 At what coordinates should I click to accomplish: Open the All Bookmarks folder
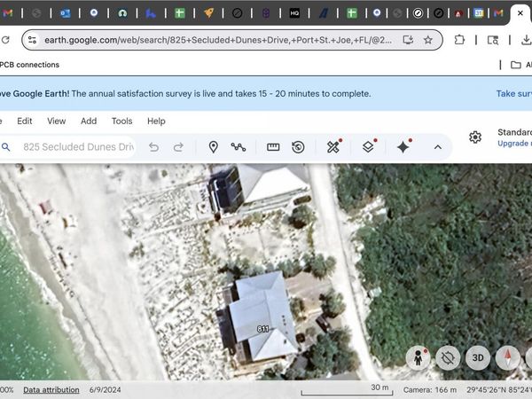520,65
